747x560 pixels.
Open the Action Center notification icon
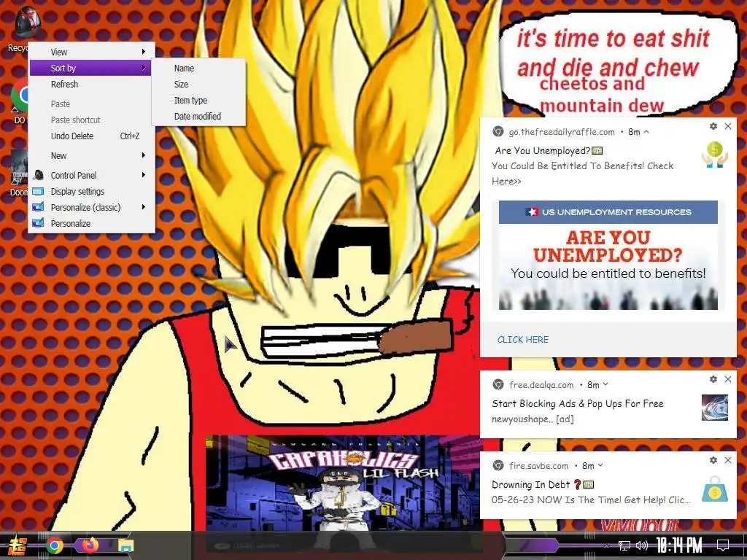tap(723, 545)
